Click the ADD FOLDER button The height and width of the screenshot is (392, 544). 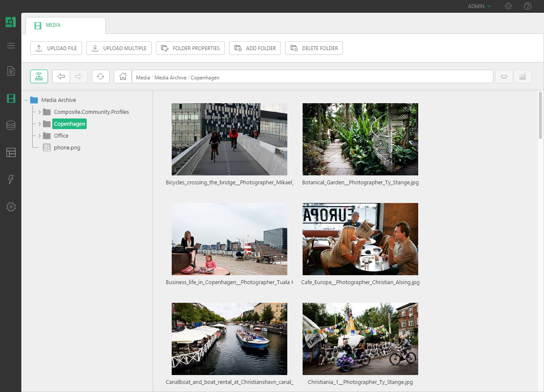(255, 48)
